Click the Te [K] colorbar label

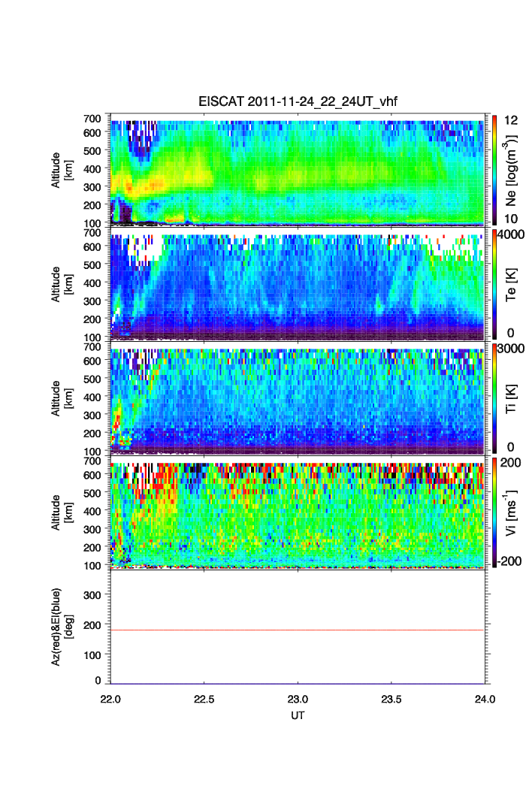tap(511, 285)
